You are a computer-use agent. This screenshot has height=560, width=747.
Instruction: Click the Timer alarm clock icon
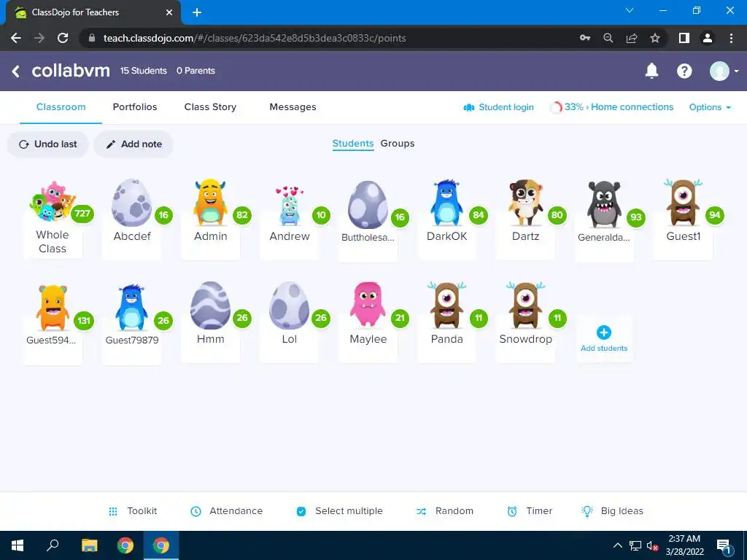[512, 511]
